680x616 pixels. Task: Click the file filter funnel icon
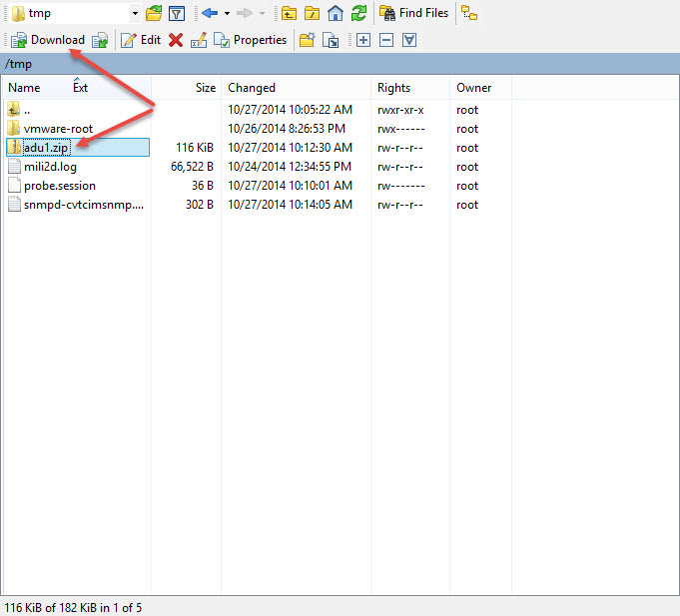(x=176, y=14)
